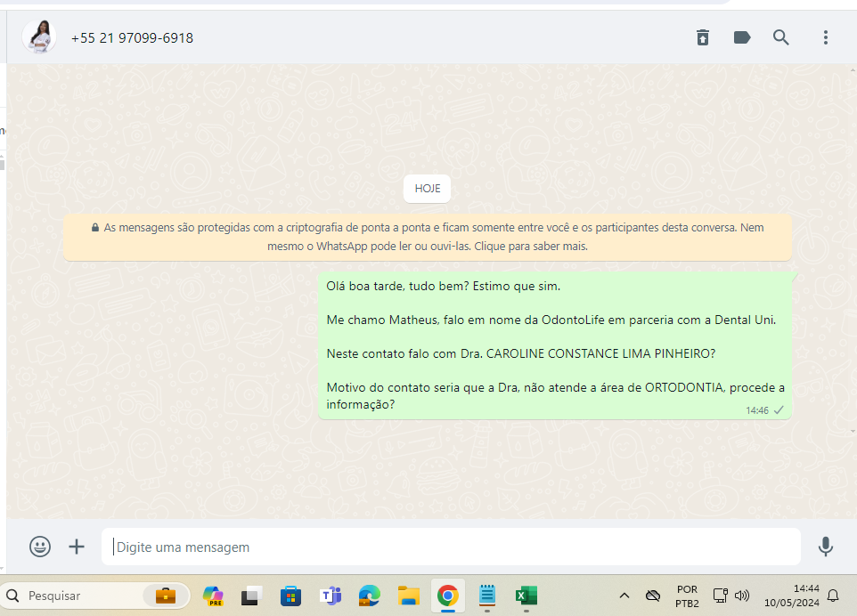Open Task View on the taskbar
This screenshot has width=857, height=616.
tap(251, 596)
